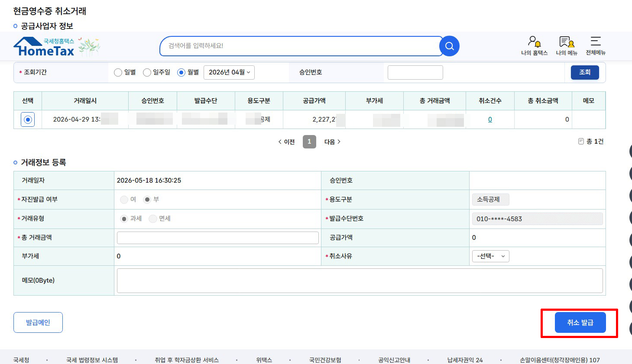Click the 취소건수 0 link

click(x=490, y=119)
